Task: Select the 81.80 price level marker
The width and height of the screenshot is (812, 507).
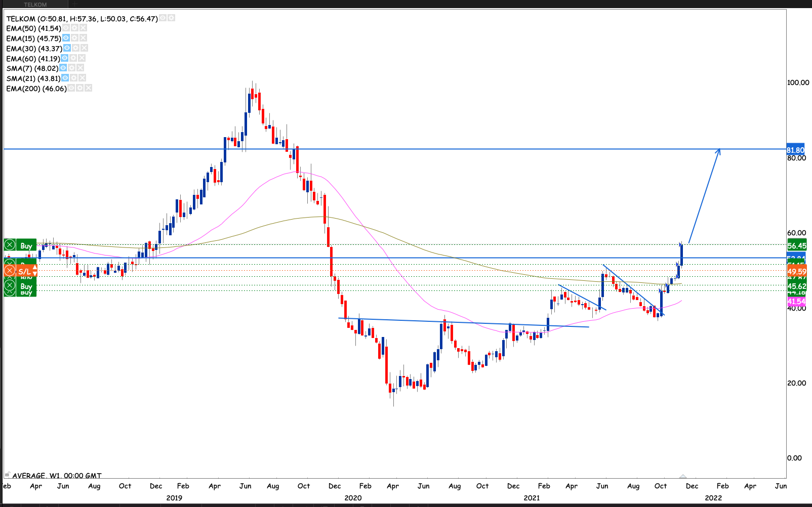Action: coord(795,150)
